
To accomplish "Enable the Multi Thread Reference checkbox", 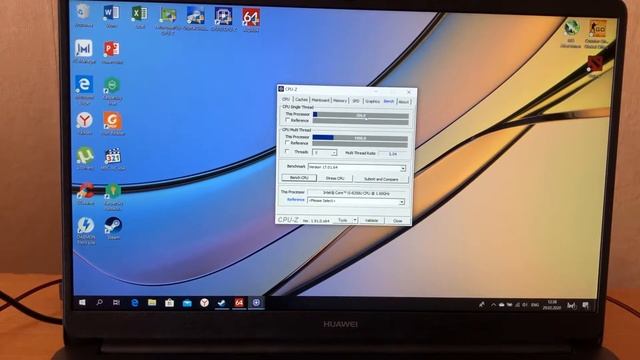I will 287,142.
